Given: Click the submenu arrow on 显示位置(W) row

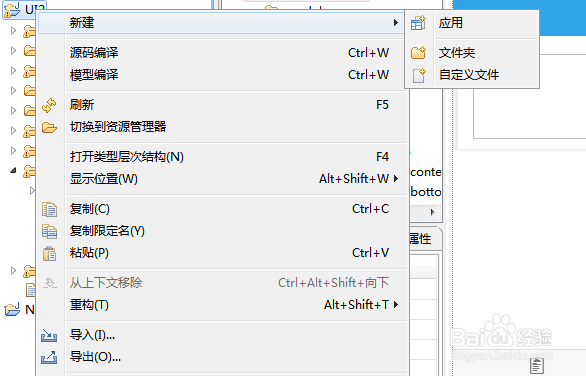Looking at the screenshot, I should click(395, 179).
